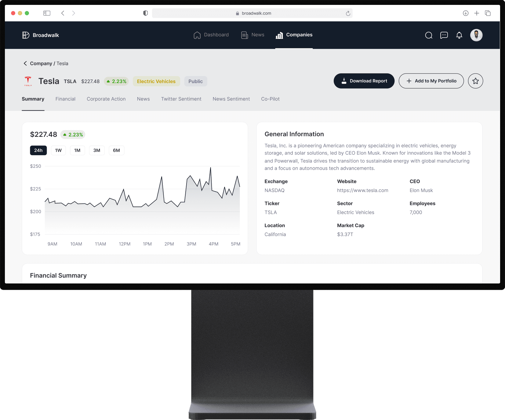Click the Financial Summary heading
Image resolution: width=505 pixels, height=420 pixels.
(58, 276)
